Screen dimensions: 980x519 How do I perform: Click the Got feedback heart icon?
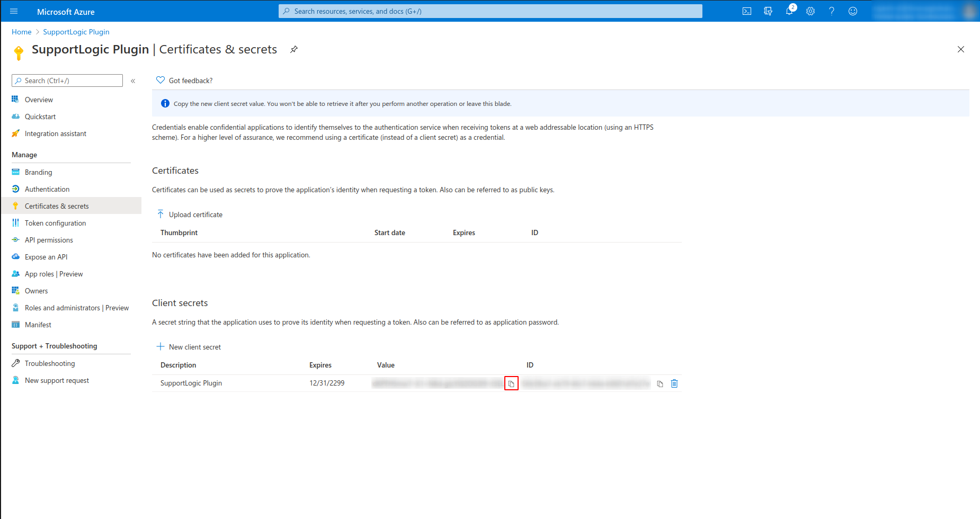click(161, 80)
